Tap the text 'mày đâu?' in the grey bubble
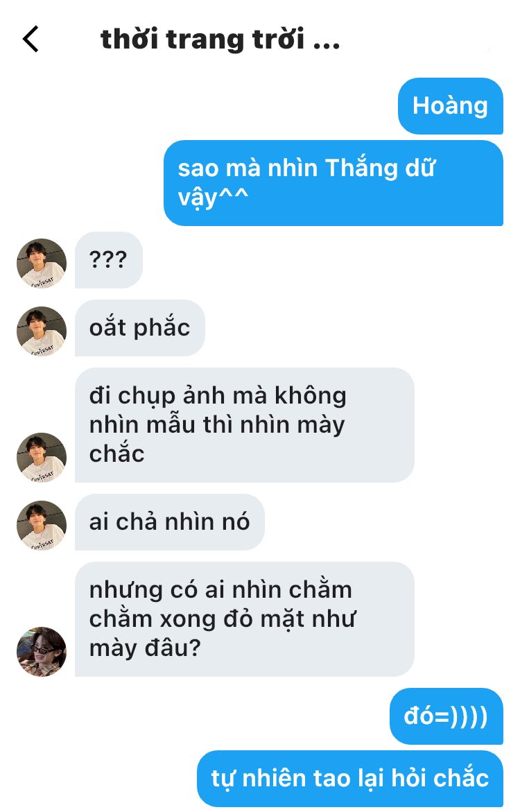 pos(145,648)
